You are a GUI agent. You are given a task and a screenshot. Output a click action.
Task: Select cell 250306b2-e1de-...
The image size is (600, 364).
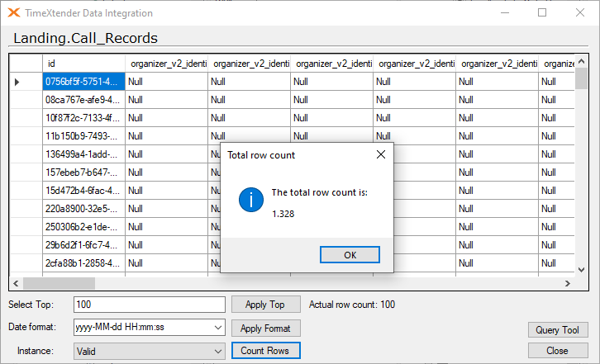pyautogui.click(x=83, y=227)
